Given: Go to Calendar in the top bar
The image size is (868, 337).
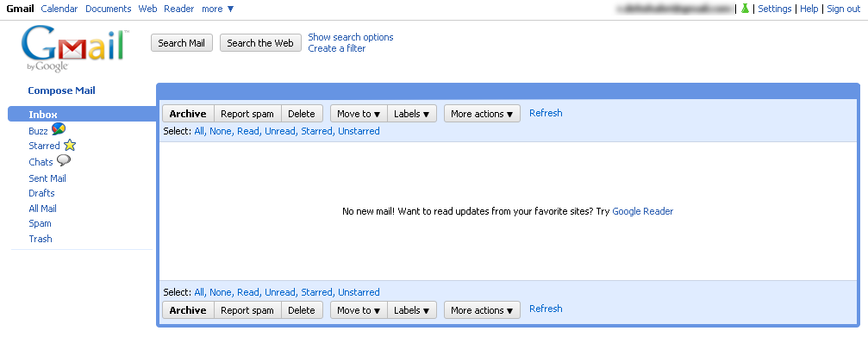Looking at the screenshot, I should click(59, 9).
